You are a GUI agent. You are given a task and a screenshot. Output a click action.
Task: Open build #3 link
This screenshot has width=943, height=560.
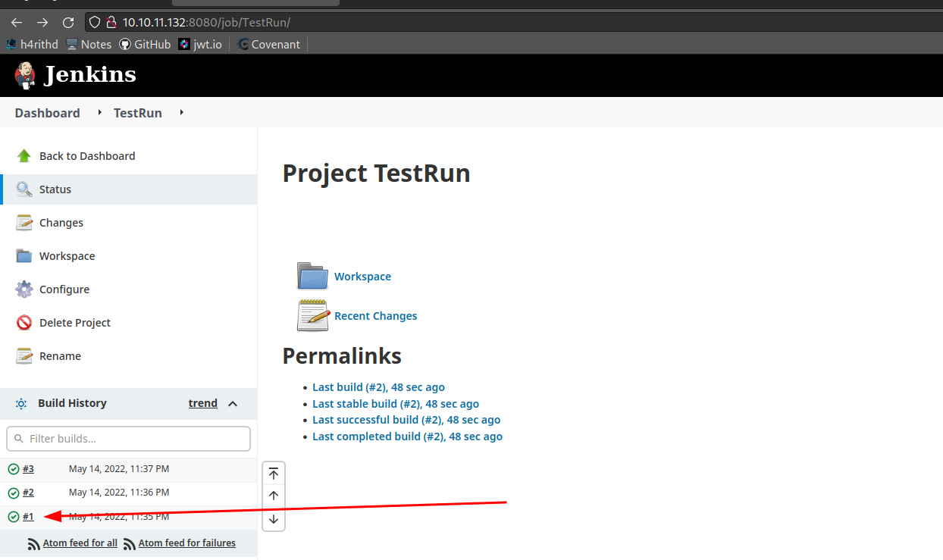coord(28,469)
